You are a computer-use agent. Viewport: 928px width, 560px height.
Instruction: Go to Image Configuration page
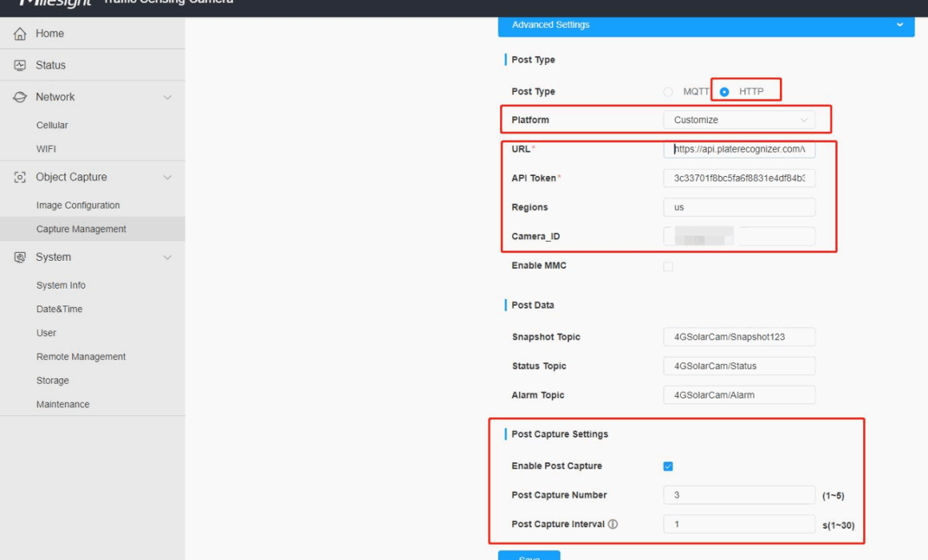[78, 206]
